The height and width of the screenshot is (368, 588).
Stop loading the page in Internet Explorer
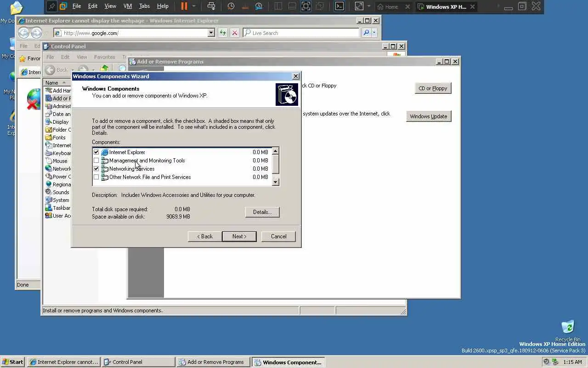coord(235,33)
